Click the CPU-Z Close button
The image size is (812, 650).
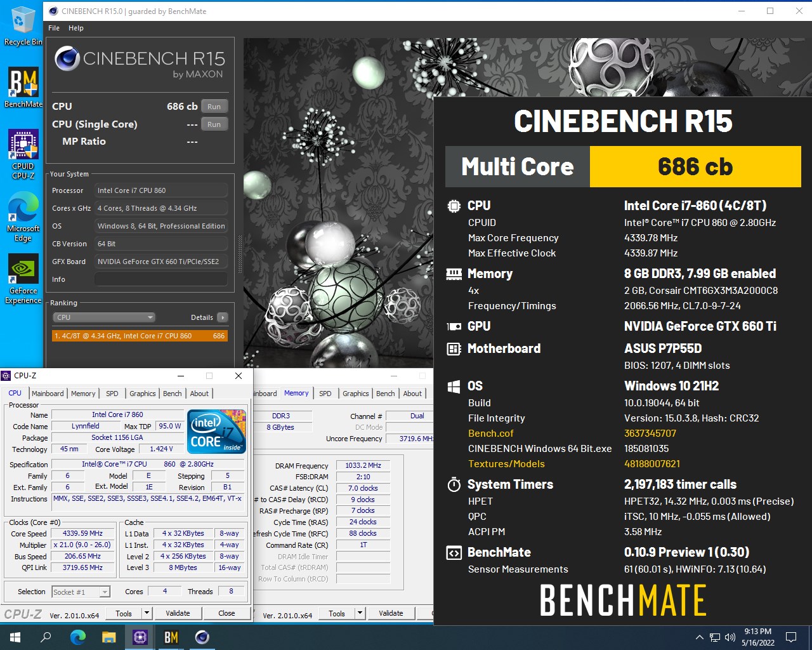click(x=226, y=613)
